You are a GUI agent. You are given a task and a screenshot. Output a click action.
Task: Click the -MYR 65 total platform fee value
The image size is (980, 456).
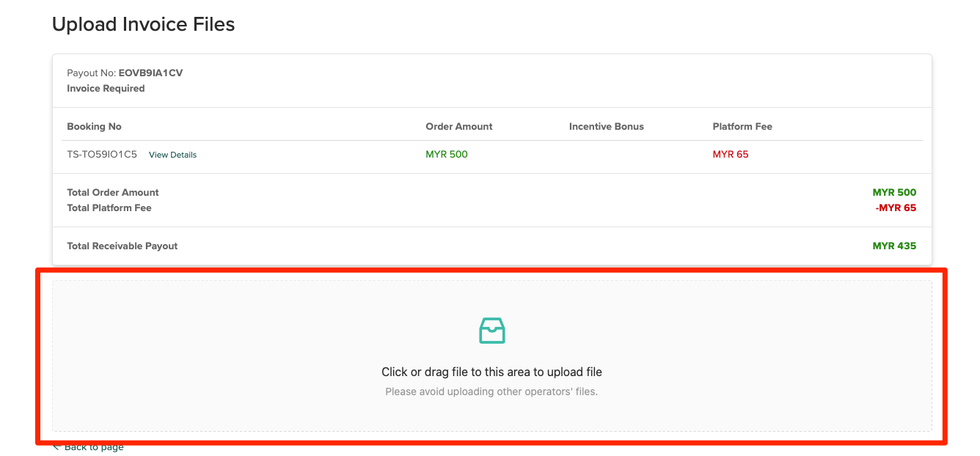click(895, 207)
